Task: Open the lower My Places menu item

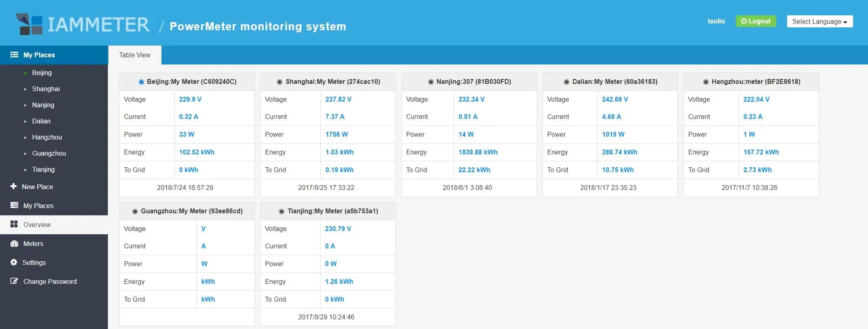Action: (x=54, y=206)
